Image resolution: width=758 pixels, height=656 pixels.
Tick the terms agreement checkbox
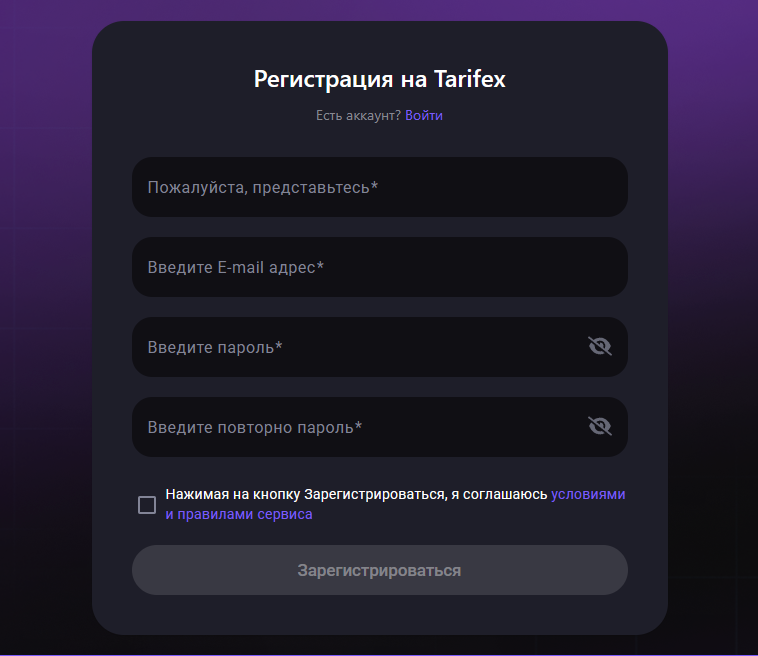(147, 505)
